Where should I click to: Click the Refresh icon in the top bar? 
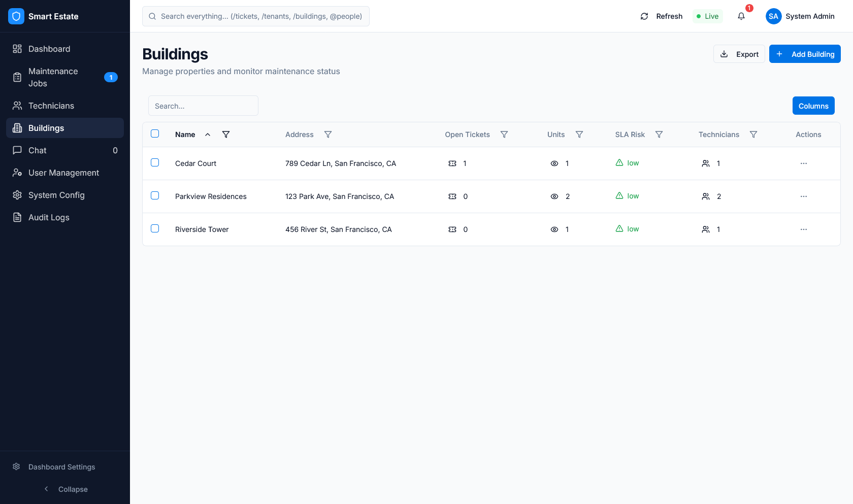pyautogui.click(x=644, y=16)
